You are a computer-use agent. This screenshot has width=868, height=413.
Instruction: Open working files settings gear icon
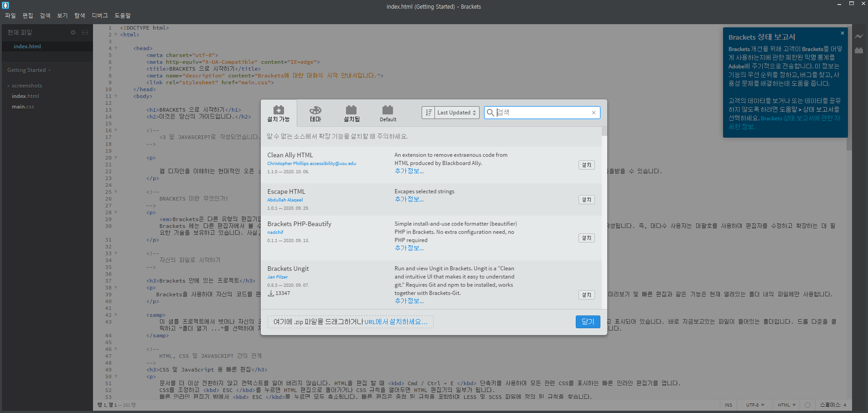73,32
